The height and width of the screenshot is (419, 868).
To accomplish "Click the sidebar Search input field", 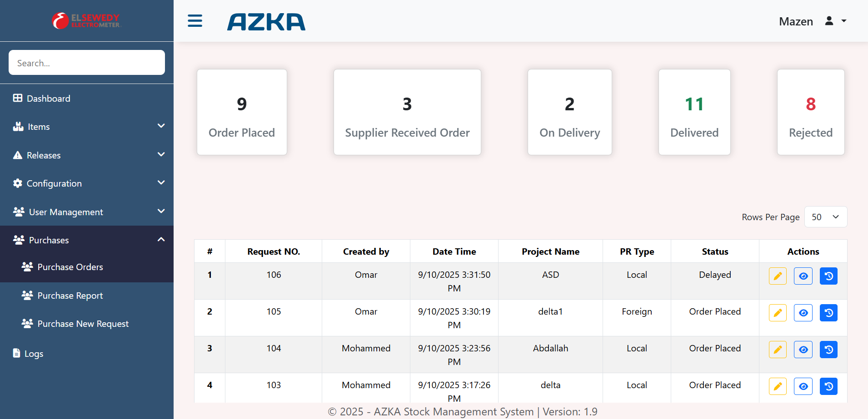I will [x=86, y=63].
